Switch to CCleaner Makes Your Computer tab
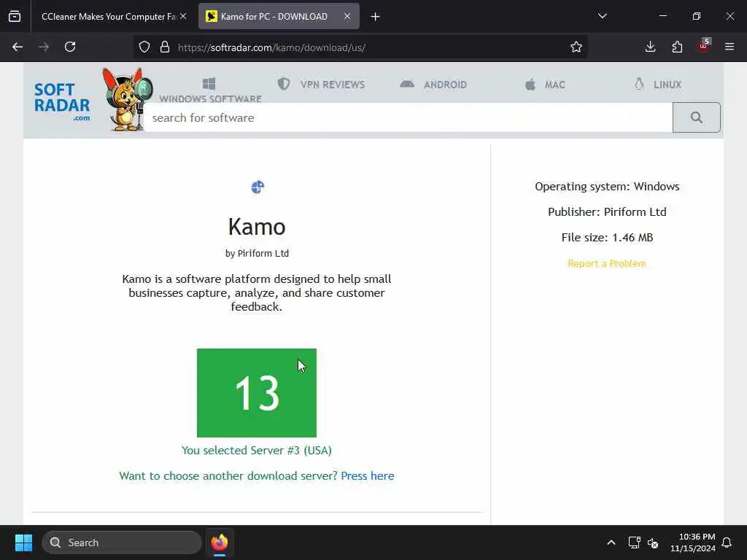 click(x=107, y=16)
